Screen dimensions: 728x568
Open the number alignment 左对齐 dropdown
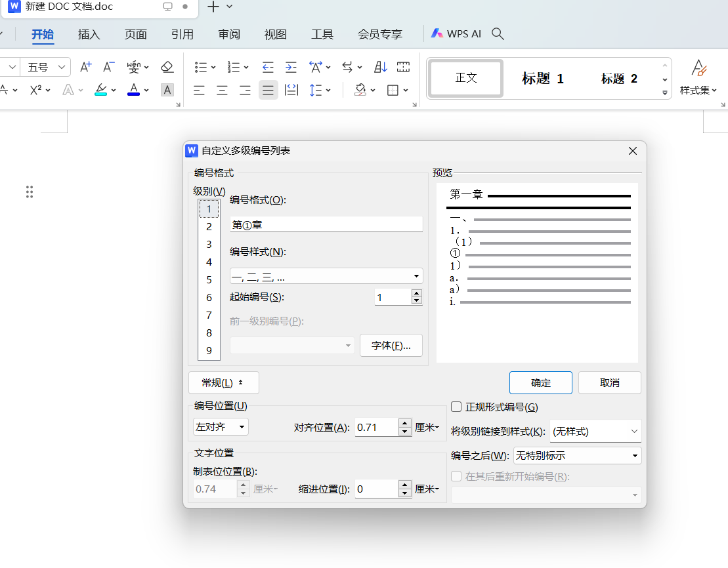[221, 427]
